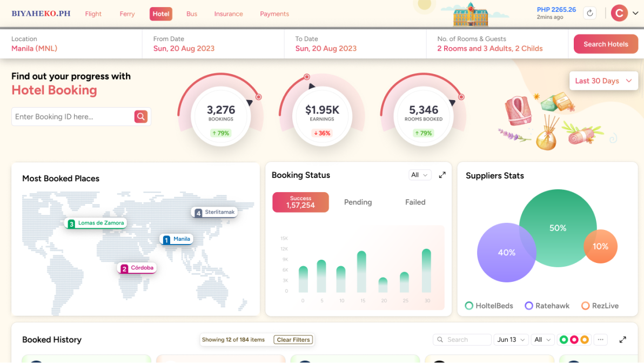
Task: Select the Pending booking status tab
Action: 358,202
